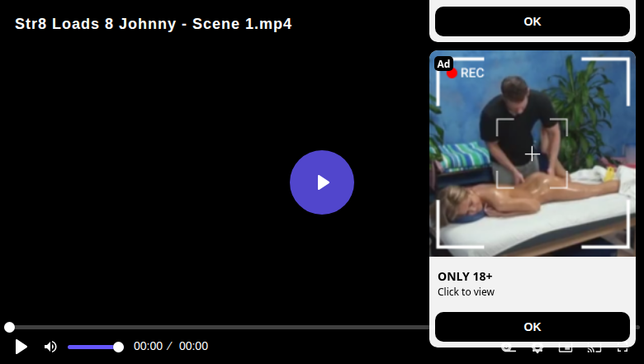The image size is (644, 364).
Task: Open the playback speed icon in control bar
Action: (x=509, y=349)
